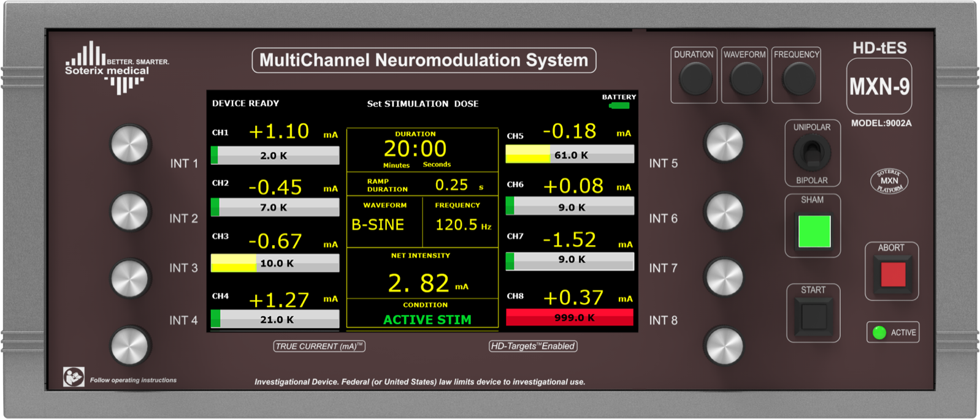
Task: Click the INT 5 intensity knob
Action: pyautogui.click(x=725, y=143)
